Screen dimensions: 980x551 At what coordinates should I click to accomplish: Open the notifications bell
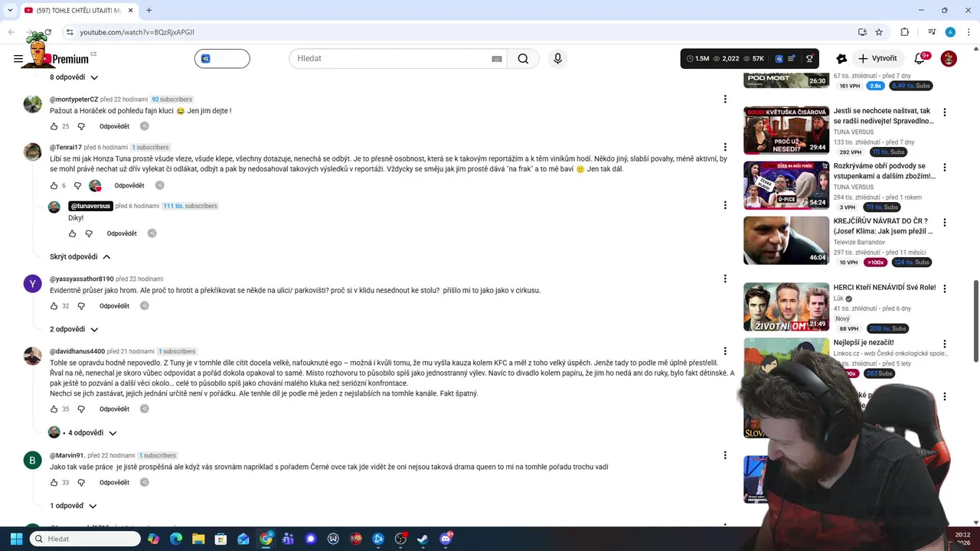(920, 59)
